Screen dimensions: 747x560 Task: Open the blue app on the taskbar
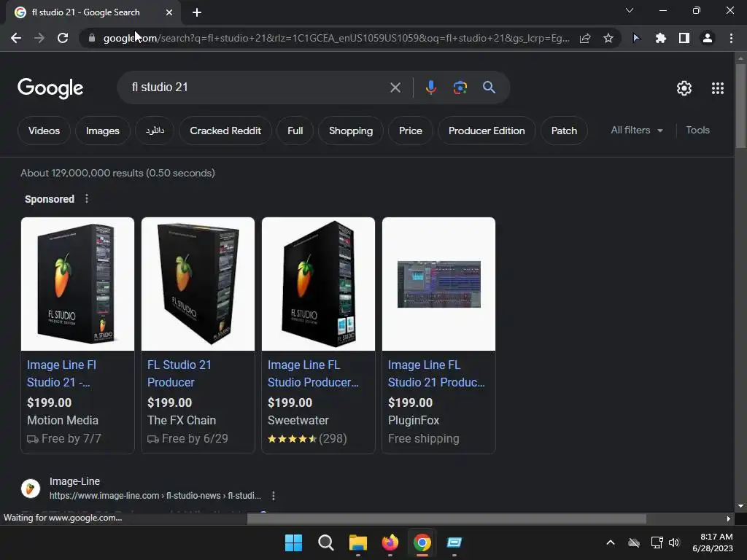pos(454,542)
